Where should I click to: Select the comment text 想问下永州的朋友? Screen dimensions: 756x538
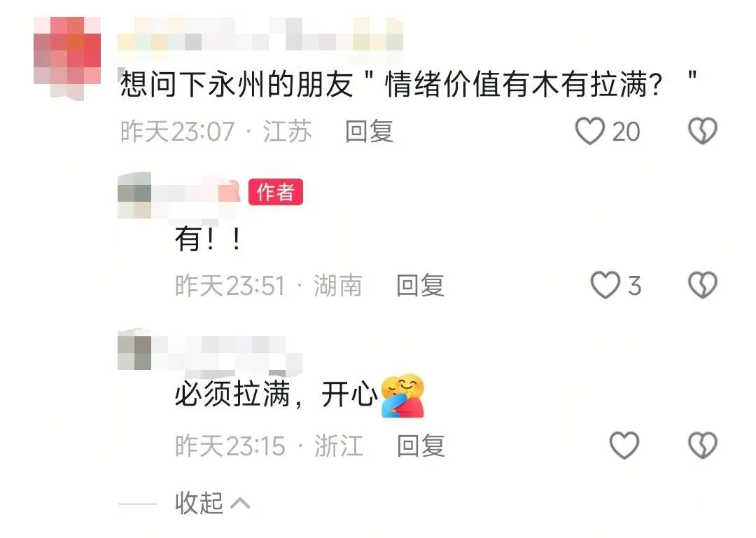(x=237, y=84)
